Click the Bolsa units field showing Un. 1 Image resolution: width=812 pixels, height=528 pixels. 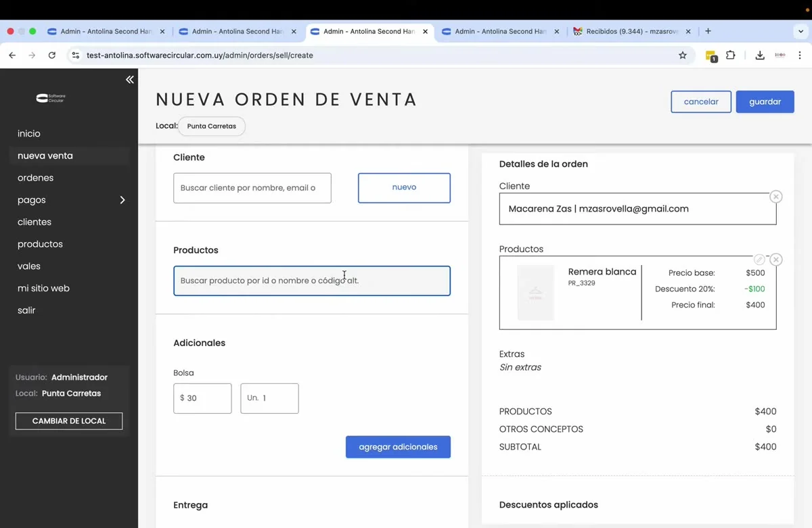coord(269,398)
